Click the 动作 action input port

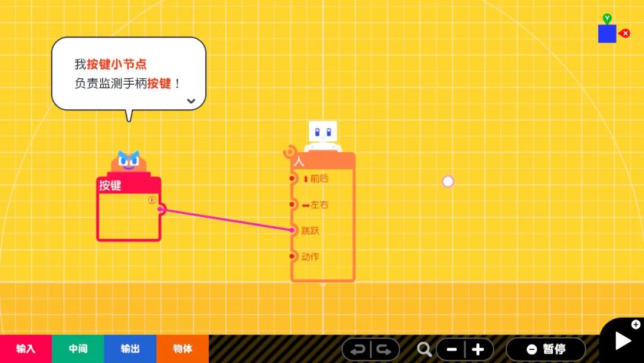pyautogui.click(x=292, y=256)
